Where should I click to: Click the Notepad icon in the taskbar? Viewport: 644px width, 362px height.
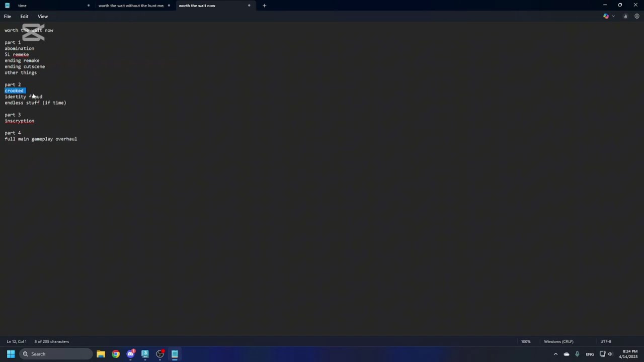pos(175,354)
